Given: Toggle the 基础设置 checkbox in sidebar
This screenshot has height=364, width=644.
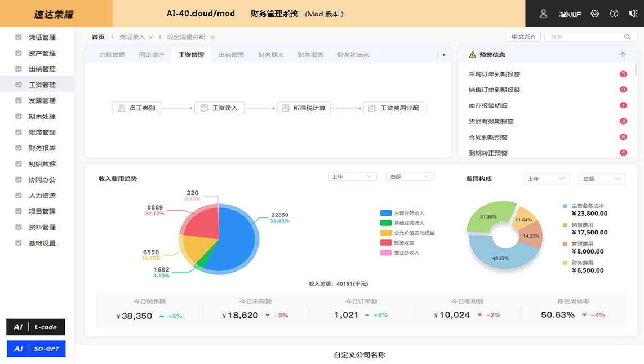Looking at the screenshot, I should (19, 243).
